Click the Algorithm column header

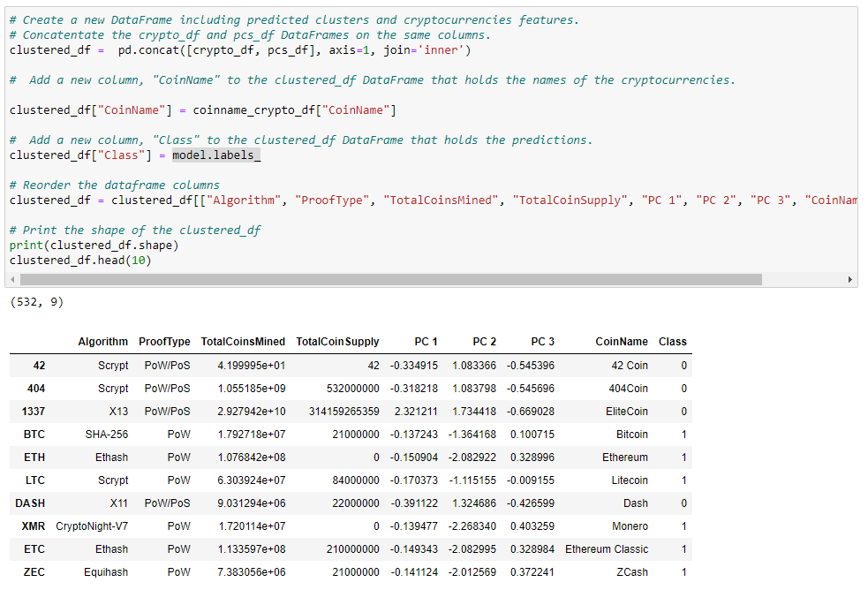pyautogui.click(x=103, y=342)
